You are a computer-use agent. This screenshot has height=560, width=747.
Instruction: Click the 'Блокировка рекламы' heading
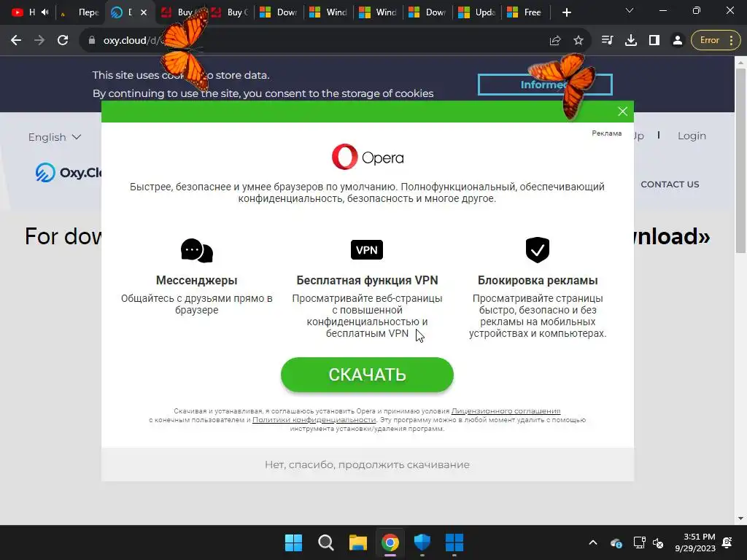pos(538,281)
